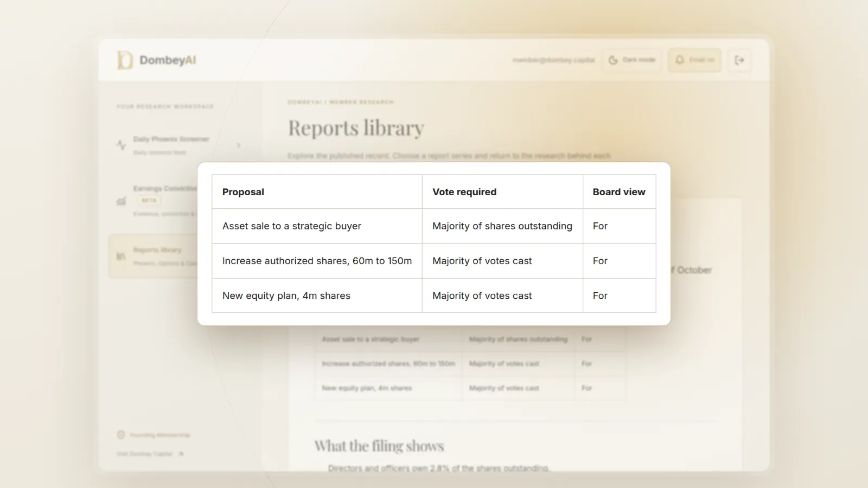Screen dimensions: 868x488
Task: Select 'New equity plan, 4m shares' cell
Action: pos(317,296)
